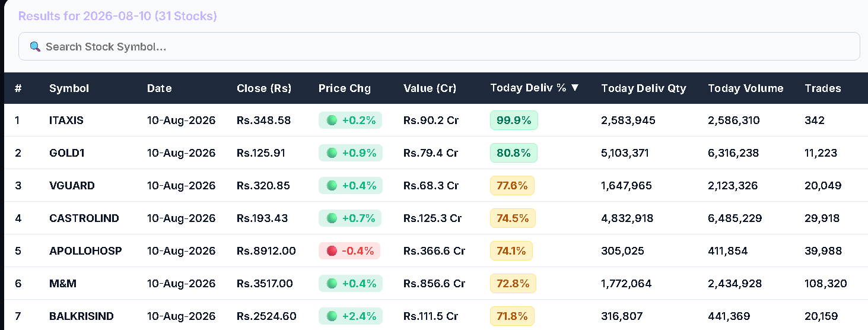This screenshot has width=868, height=330.
Task: Click green dot icon in GOLD1 row
Action: (x=332, y=153)
